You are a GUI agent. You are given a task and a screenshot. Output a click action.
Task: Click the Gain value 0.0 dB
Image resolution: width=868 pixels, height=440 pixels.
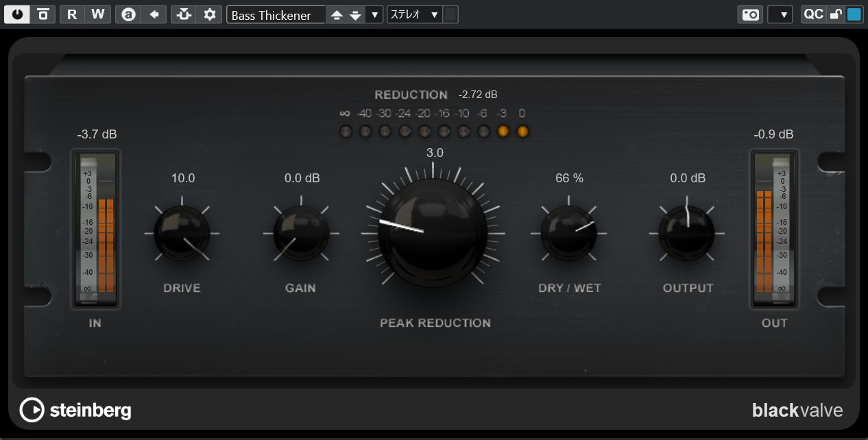coord(302,178)
